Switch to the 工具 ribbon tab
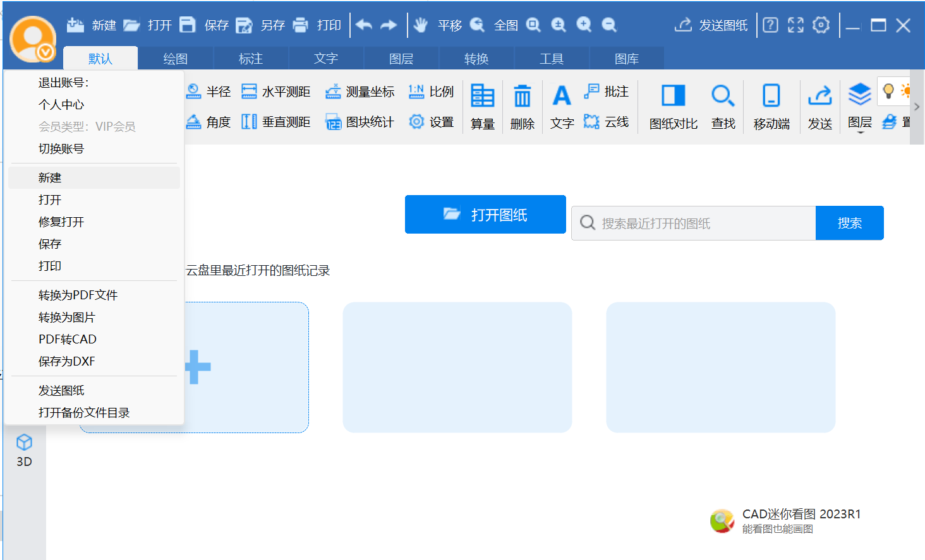The image size is (925, 560). click(x=552, y=59)
